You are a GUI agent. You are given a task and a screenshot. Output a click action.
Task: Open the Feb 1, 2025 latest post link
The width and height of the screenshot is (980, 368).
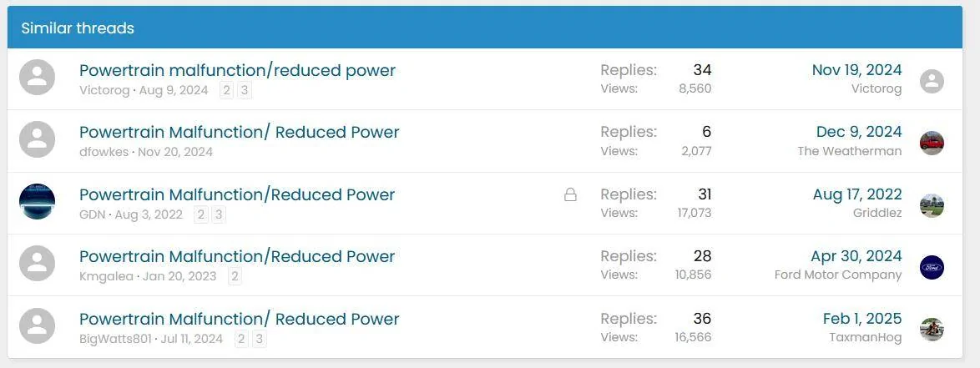coord(861,318)
